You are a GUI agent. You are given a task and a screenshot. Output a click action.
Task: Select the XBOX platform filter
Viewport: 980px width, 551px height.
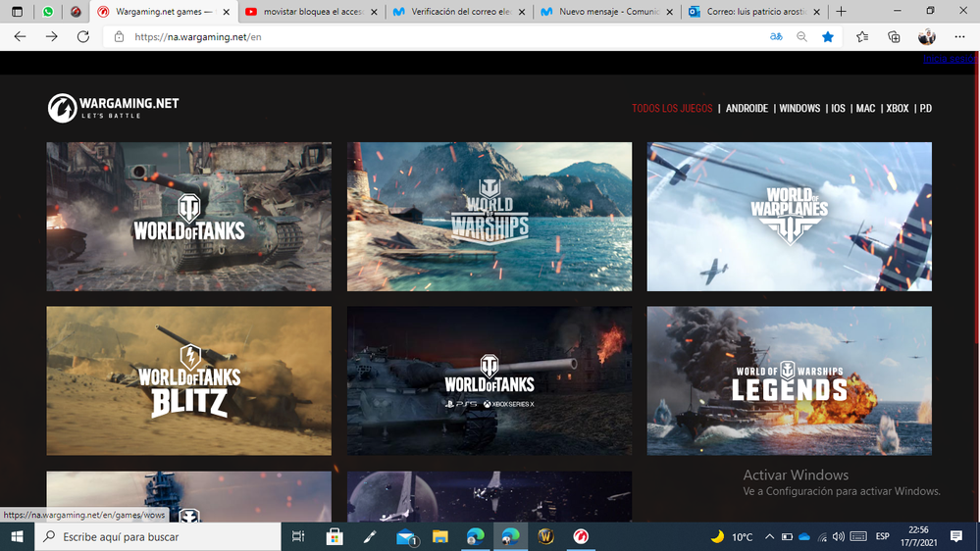point(897,108)
